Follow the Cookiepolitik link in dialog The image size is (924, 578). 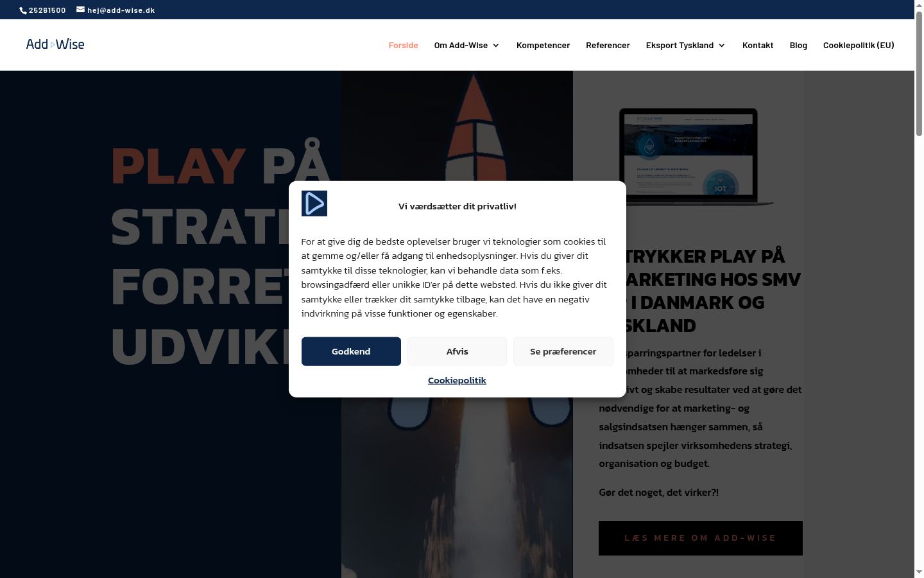457,380
